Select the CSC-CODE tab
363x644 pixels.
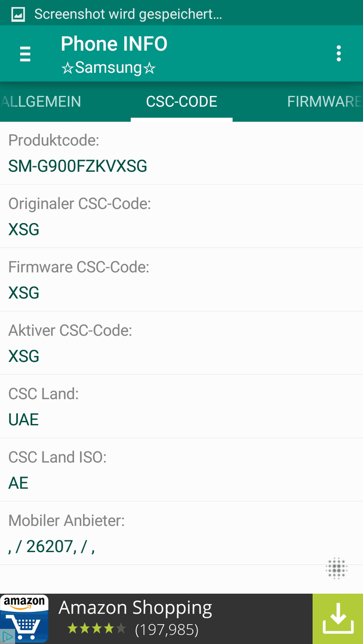(181, 101)
